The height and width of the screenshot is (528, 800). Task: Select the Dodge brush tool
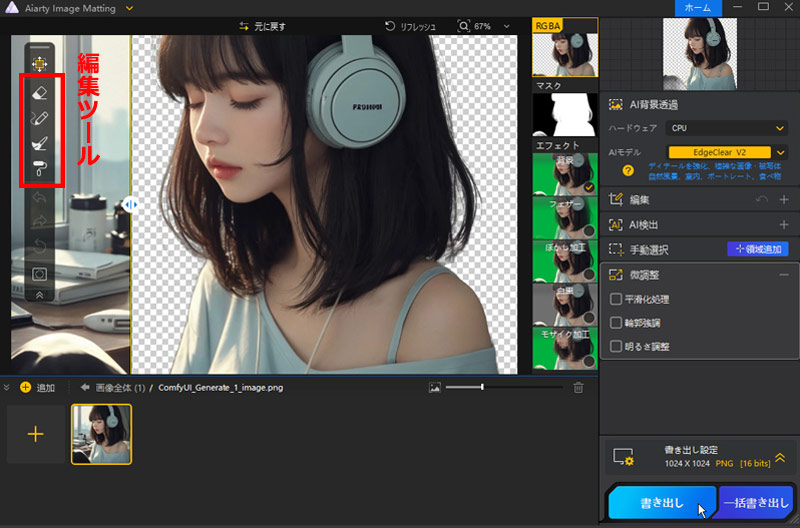pyautogui.click(x=41, y=143)
